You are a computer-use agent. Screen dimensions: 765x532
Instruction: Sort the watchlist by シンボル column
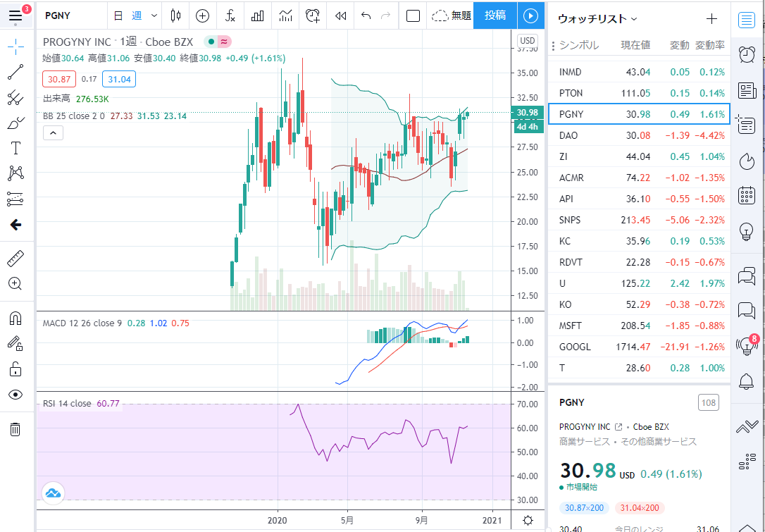tap(579, 45)
